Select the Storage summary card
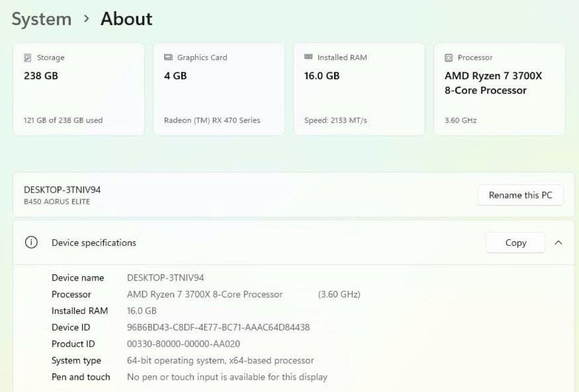579x392 pixels. click(x=78, y=88)
